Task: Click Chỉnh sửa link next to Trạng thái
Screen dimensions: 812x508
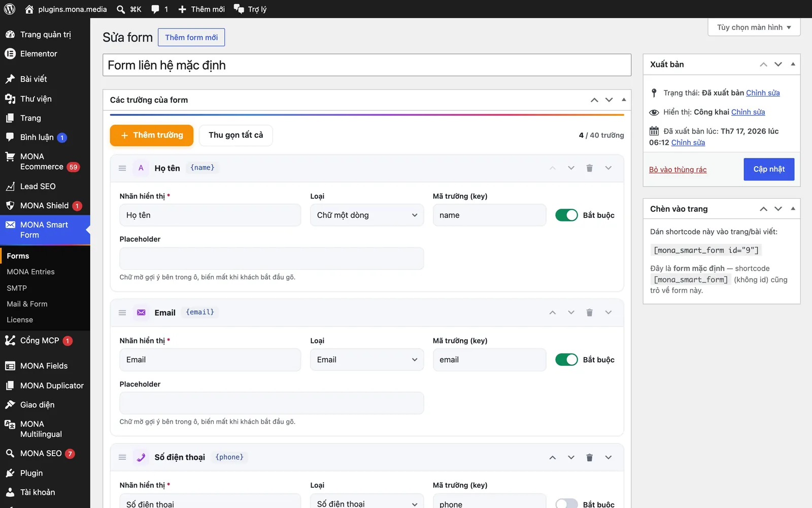Action: [x=763, y=93]
